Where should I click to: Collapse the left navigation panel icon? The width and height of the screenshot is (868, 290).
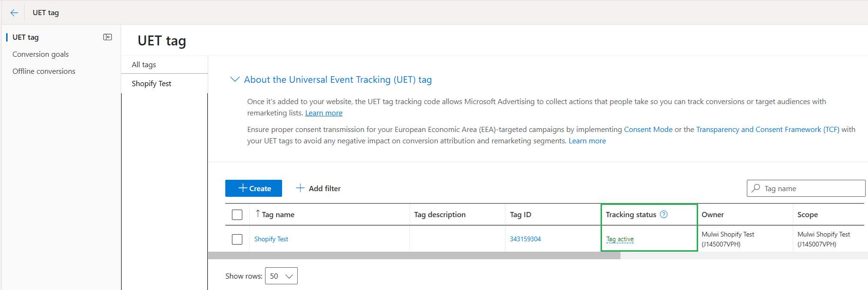[x=107, y=37]
